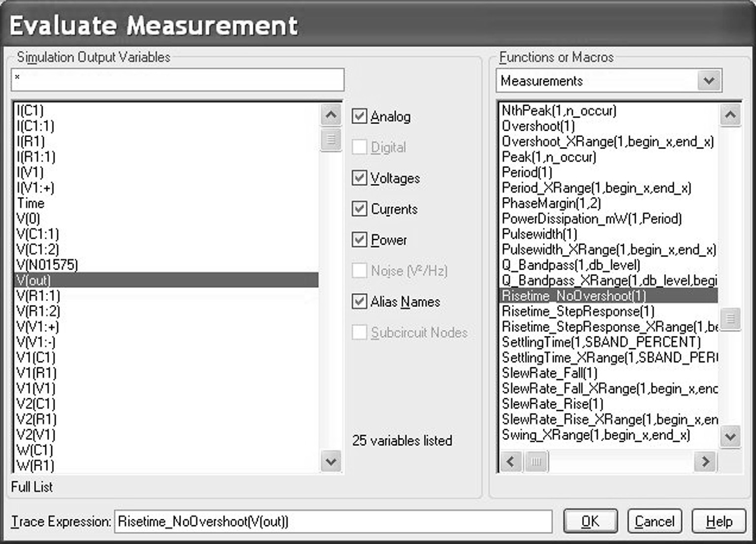Toggle the Analog checkbox
756x544 pixels.
pyautogui.click(x=359, y=117)
